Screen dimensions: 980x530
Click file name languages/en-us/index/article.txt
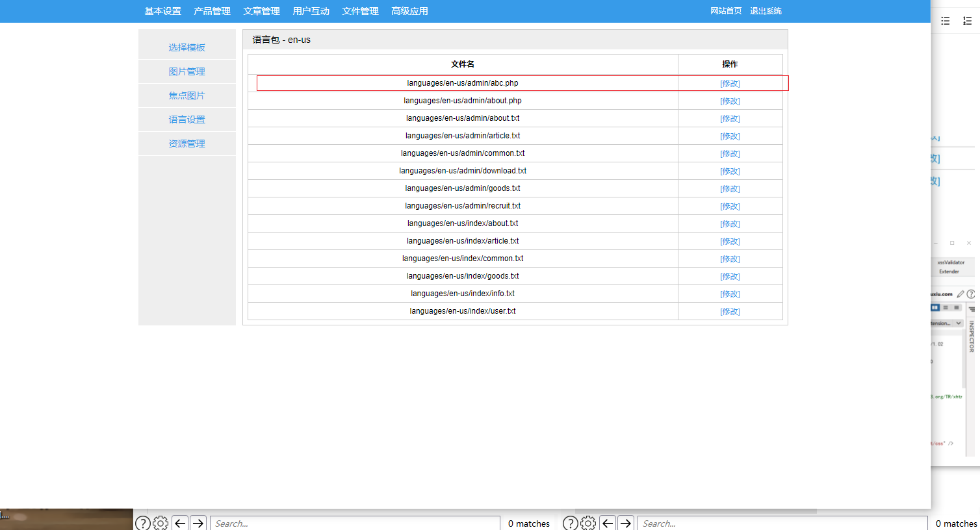[x=463, y=241]
